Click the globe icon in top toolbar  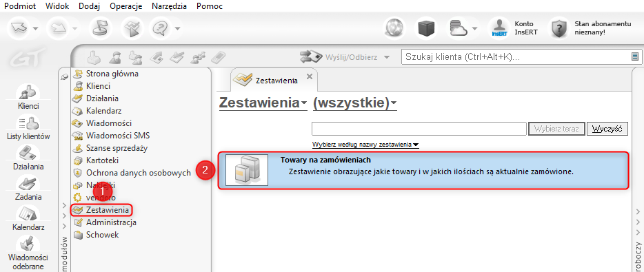click(394, 29)
